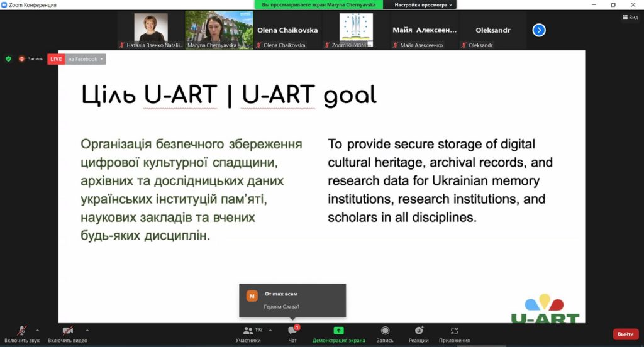Open Настройки просмотра view options dropdown
This screenshot has height=347, width=644.
(x=423, y=5)
